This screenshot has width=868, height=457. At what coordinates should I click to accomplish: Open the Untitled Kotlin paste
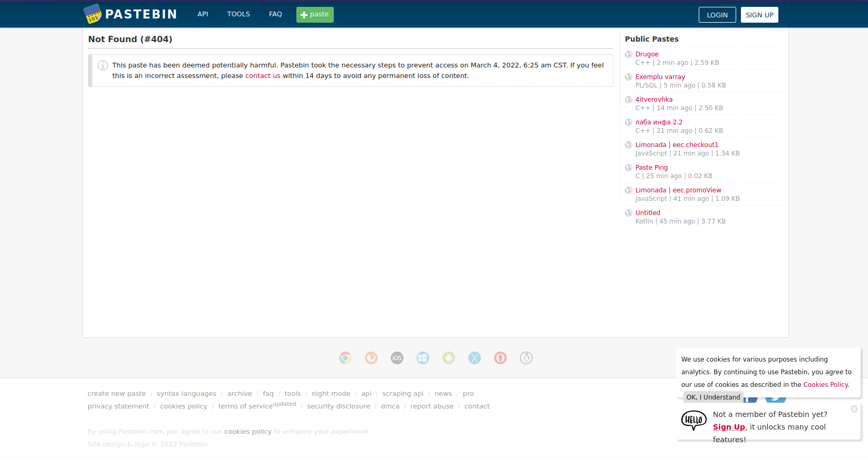click(x=648, y=213)
